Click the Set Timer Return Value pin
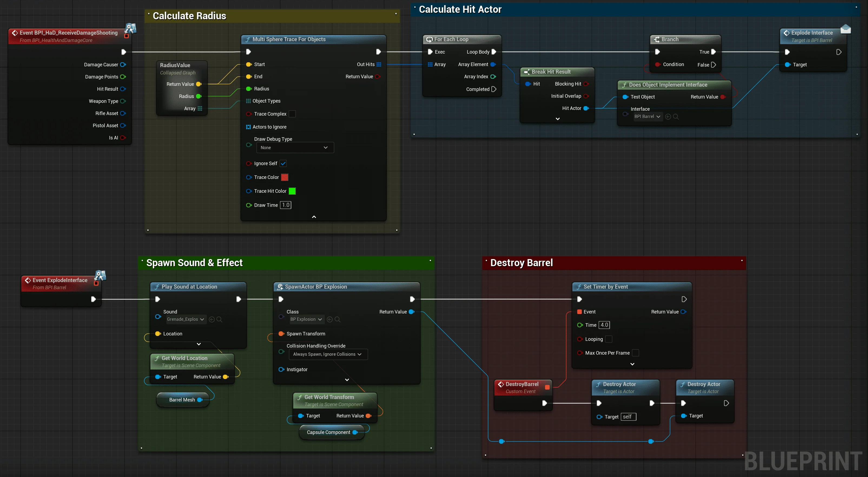The image size is (868, 477). 683,312
